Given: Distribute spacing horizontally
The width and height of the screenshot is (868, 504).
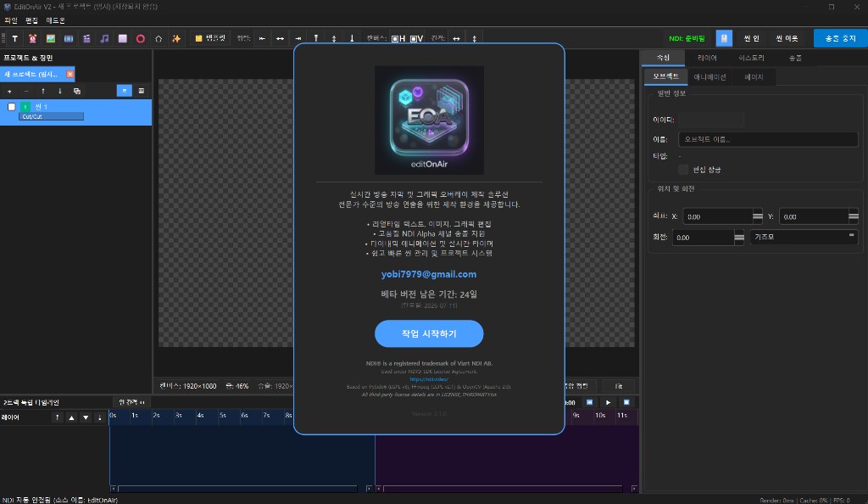Looking at the screenshot, I should [x=456, y=39].
